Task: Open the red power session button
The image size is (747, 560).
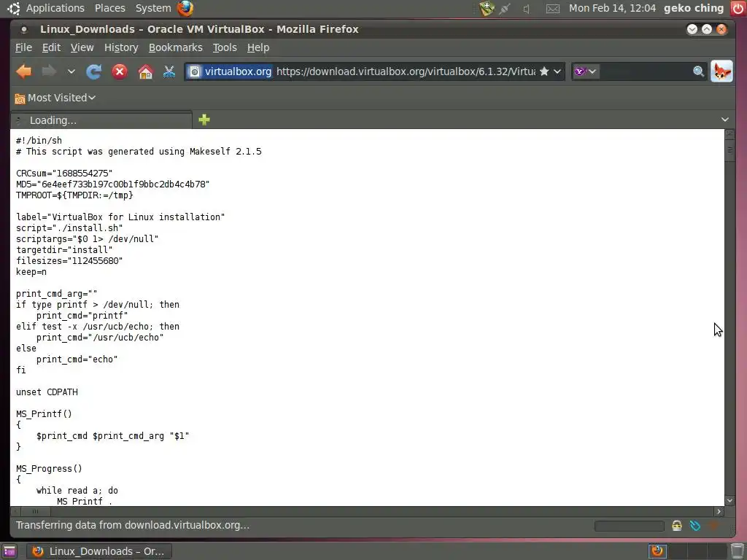Action: click(738, 8)
